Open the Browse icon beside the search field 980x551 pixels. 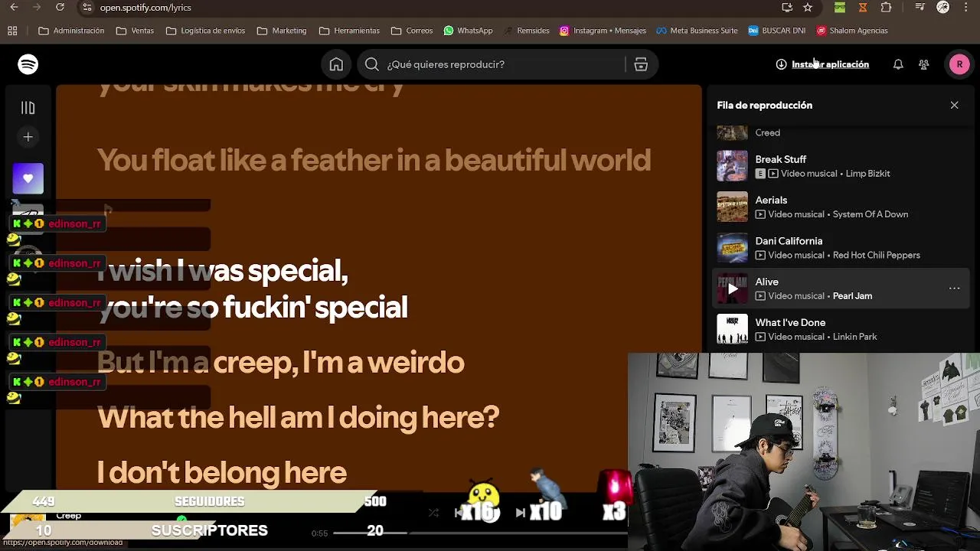pos(641,64)
